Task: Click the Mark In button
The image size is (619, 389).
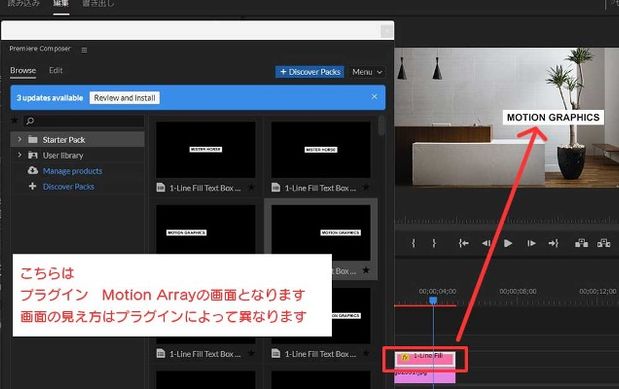Action: click(x=413, y=243)
